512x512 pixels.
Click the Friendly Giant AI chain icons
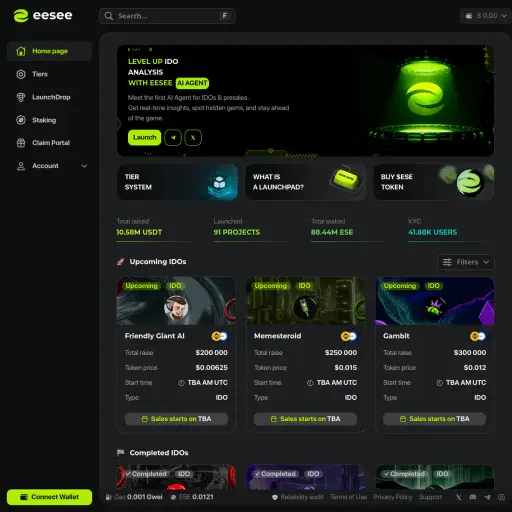click(219, 336)
